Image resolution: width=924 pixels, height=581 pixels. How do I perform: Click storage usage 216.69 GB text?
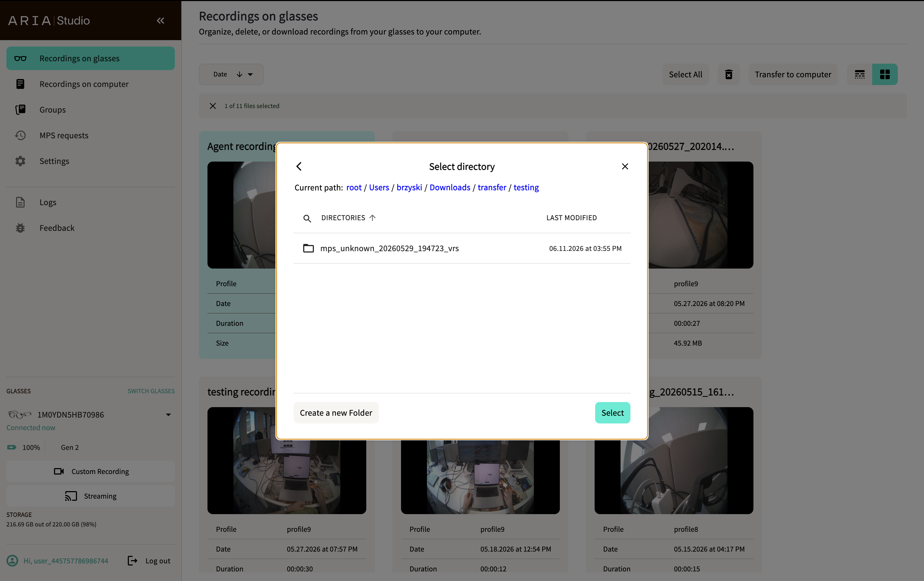coord(51,524)
